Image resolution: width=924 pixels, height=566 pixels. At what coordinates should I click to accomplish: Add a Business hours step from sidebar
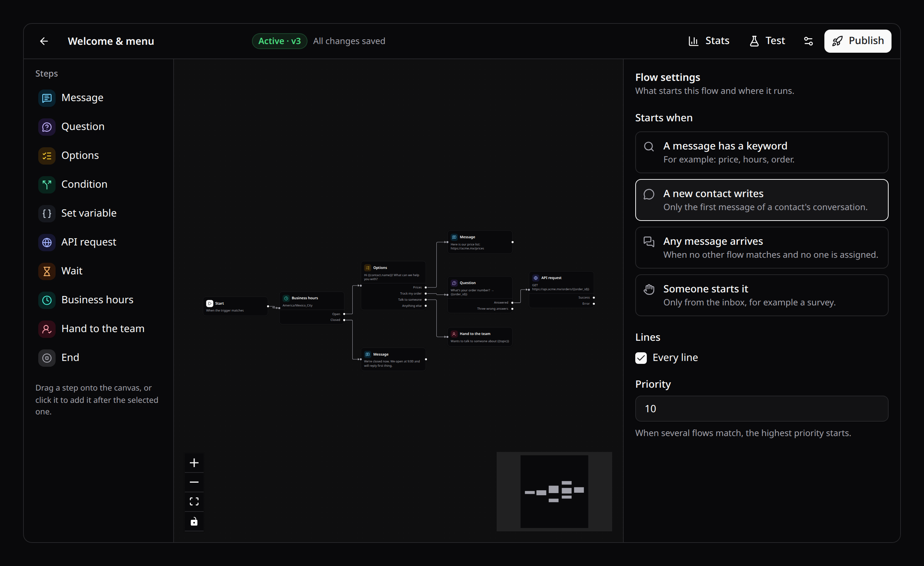[x=99, y=300]
